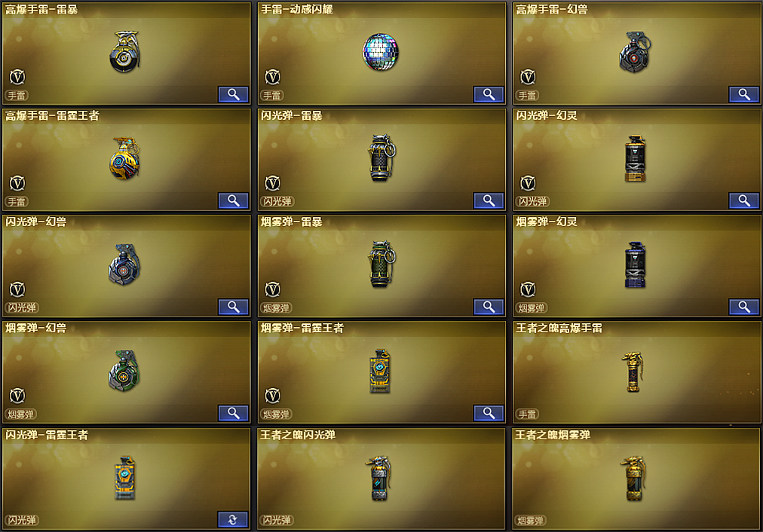Screen dimensions: 763x532
Task: Click 闪光弹 tag on 闪光弹-幻兽 card
Action: tap(22, 307)
